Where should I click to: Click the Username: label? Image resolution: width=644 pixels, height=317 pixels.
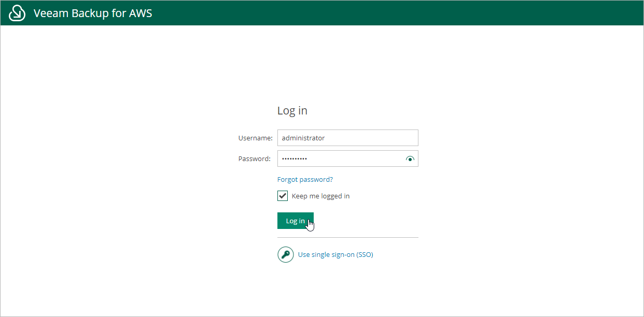coord(256,138)
